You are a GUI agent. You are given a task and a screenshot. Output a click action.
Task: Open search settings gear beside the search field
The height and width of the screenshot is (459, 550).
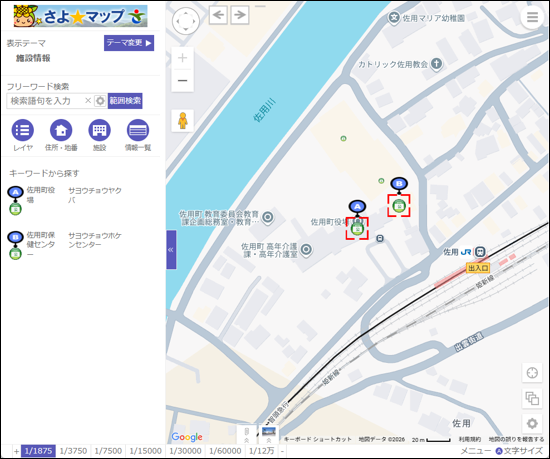click(100, 101)
